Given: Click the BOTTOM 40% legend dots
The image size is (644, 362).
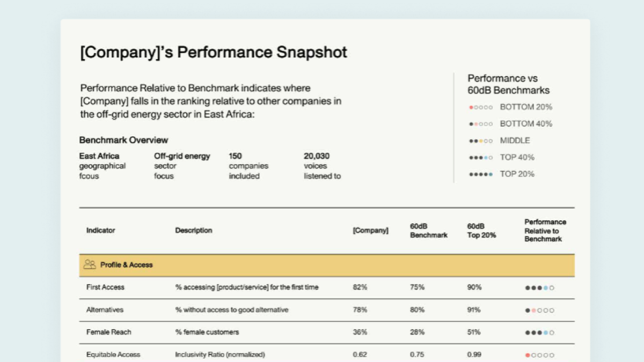Looking at the screenshot, I should 481,124.
